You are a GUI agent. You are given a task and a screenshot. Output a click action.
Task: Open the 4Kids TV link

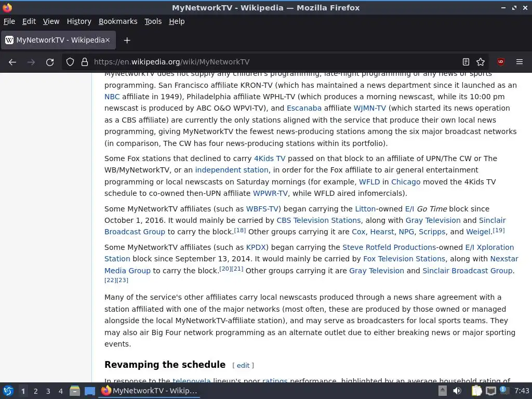[270, 158]
